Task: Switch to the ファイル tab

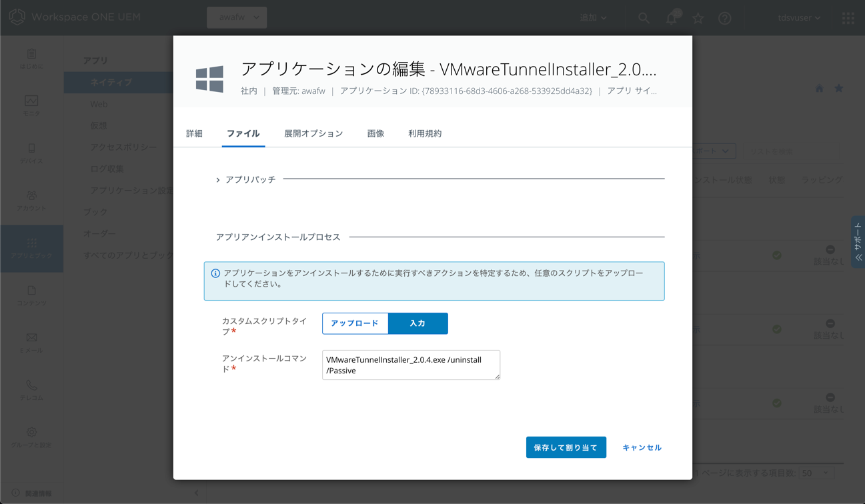Action: tap(243, 133)
